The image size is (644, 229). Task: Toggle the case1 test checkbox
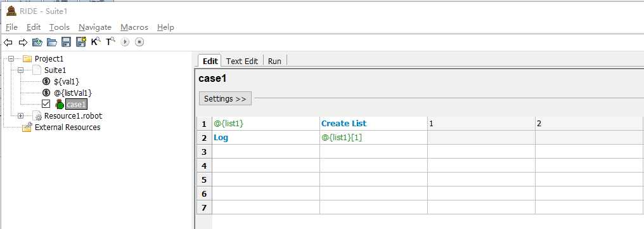[x=46, y=104]
